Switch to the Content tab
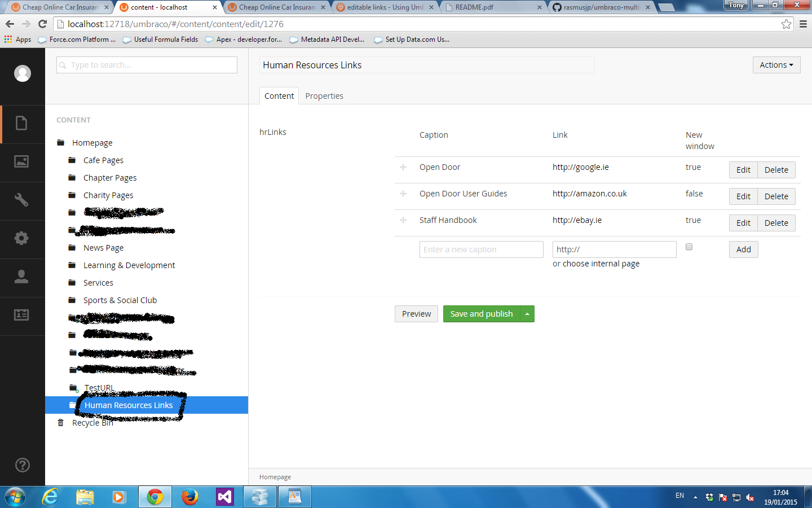This screenshot has height=508, width=812. (x=279, y=96)
